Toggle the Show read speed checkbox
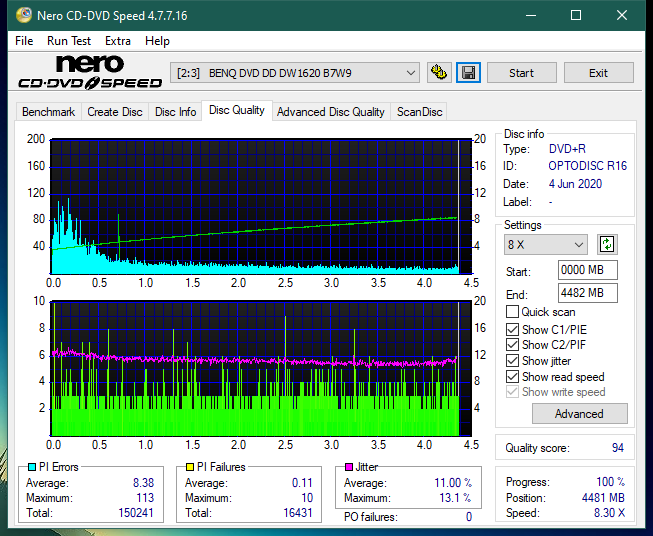The height and width of the screenshot is (536, 653). click(x=512, y=376)
